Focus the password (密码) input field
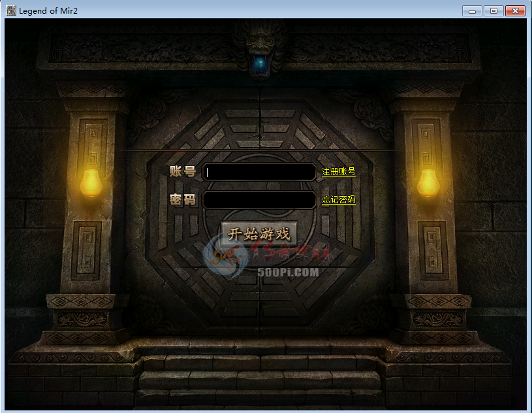The height and width of the screenshot is (413, 532). click(x=260, y=200)
